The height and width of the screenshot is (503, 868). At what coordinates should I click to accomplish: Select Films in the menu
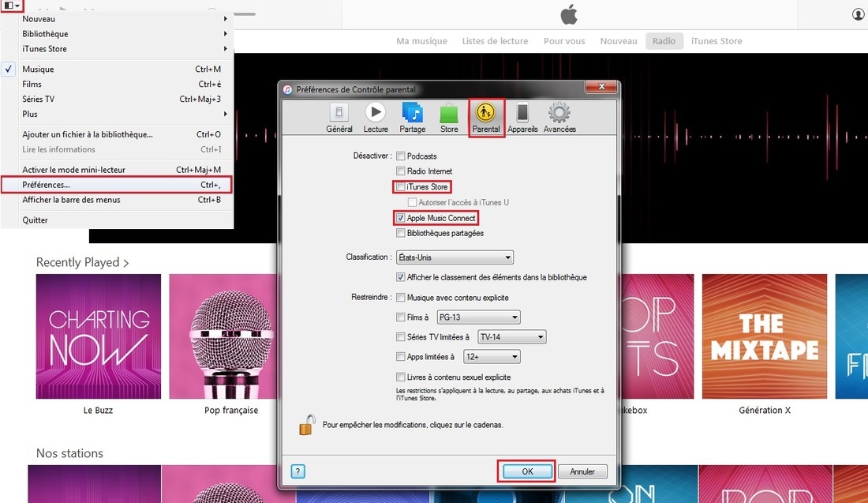[x=117, y=84]
